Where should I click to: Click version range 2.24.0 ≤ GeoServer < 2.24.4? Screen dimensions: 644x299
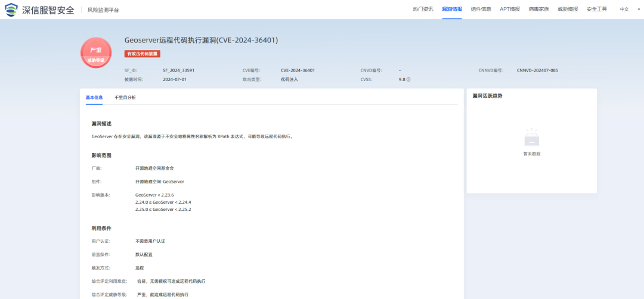163,202
